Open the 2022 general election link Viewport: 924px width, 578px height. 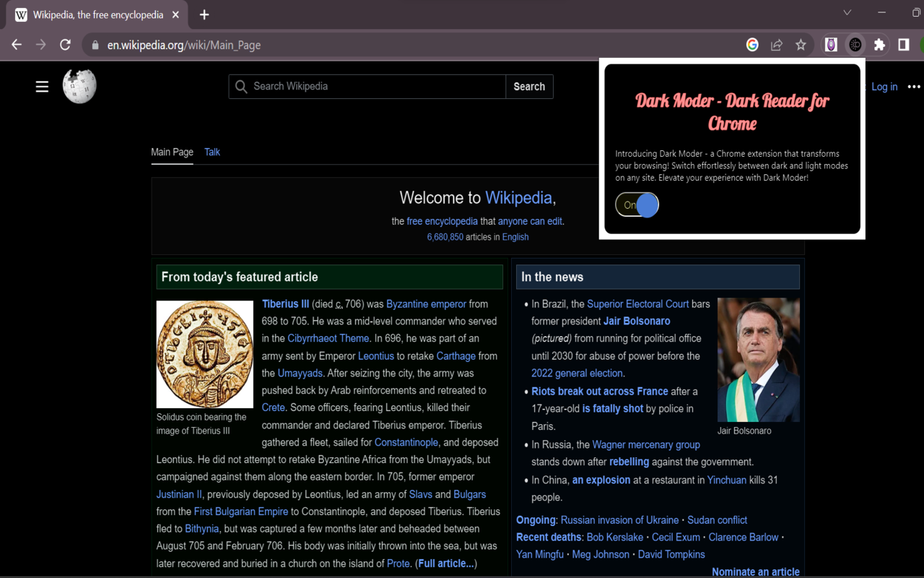coord(577,374)
